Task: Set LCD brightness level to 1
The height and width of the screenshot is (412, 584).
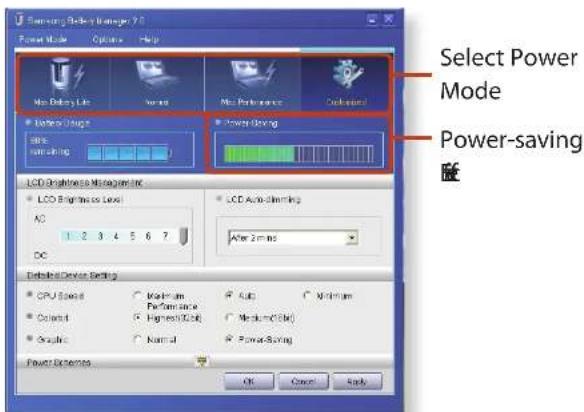Action: [68, 236]
